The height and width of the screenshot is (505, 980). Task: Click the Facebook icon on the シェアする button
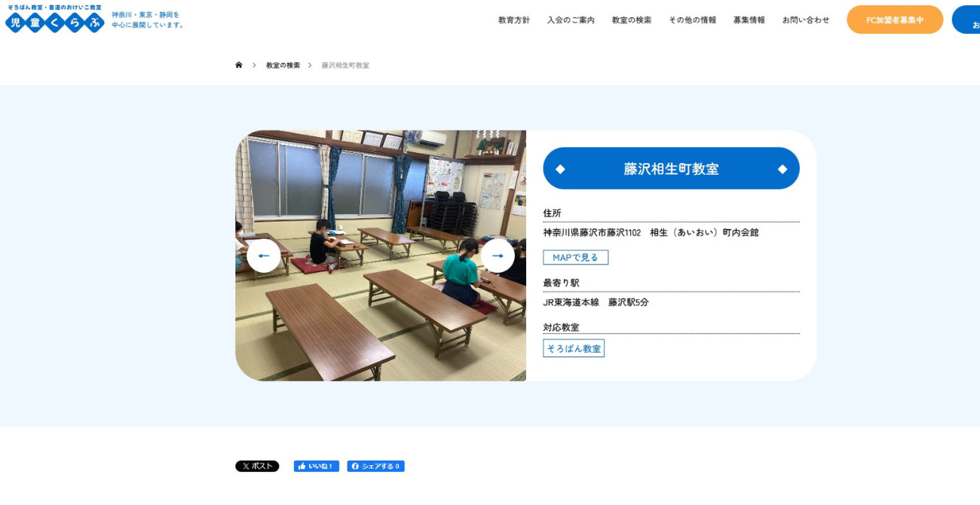[x=356, y=466]
